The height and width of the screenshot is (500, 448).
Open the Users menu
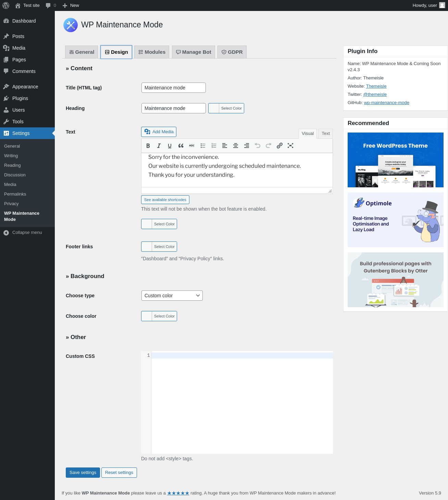(27, 110)
